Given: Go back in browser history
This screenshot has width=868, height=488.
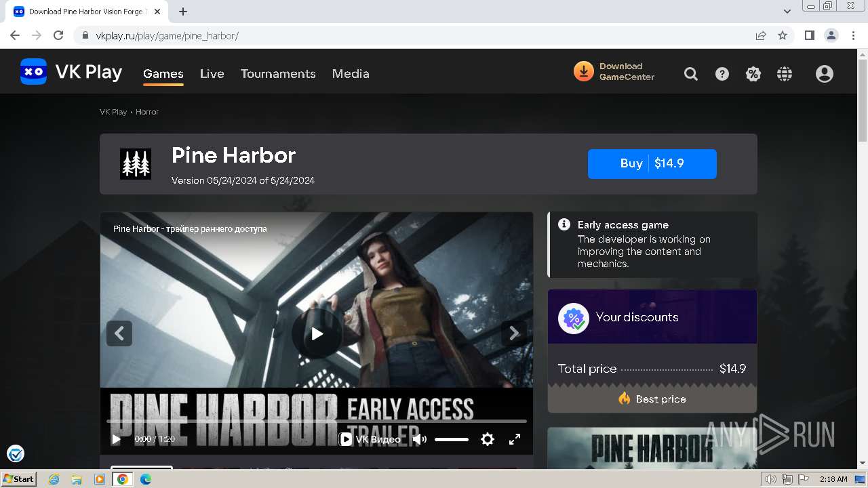Looking at the screenshot, I should coord(15,35).
